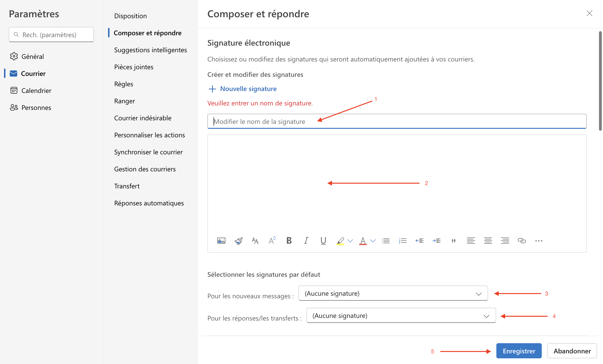Click the yellow highlight color button
The height and width of the screenshot is (364, 603).
[340, 241]
